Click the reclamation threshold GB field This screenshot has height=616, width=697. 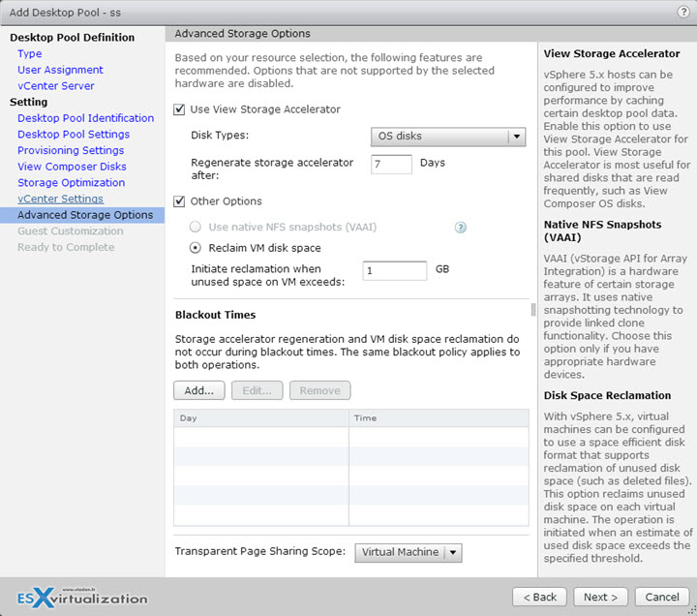394,270
